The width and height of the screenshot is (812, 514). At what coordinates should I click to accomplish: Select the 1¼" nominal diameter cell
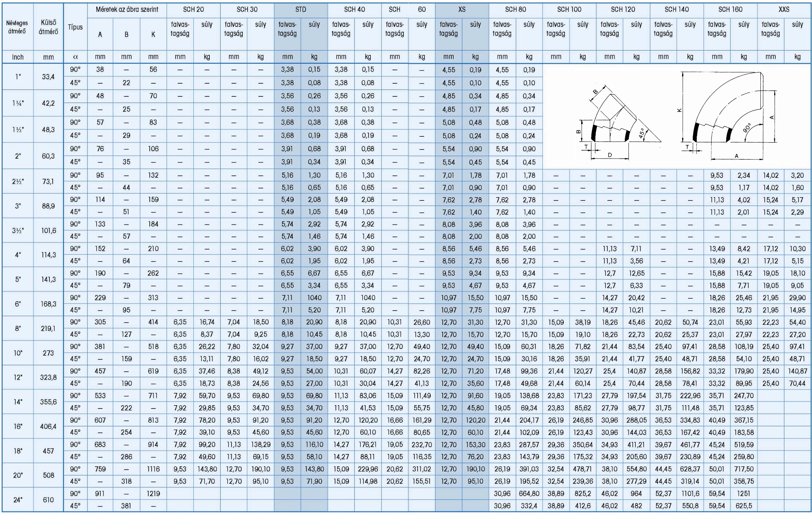tap(17, 103)
